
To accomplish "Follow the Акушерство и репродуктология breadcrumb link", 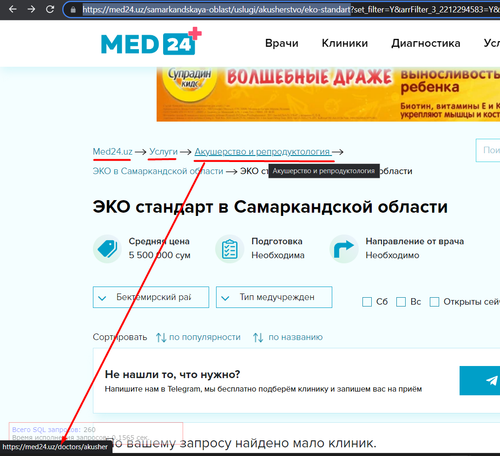I will [263, 152].
